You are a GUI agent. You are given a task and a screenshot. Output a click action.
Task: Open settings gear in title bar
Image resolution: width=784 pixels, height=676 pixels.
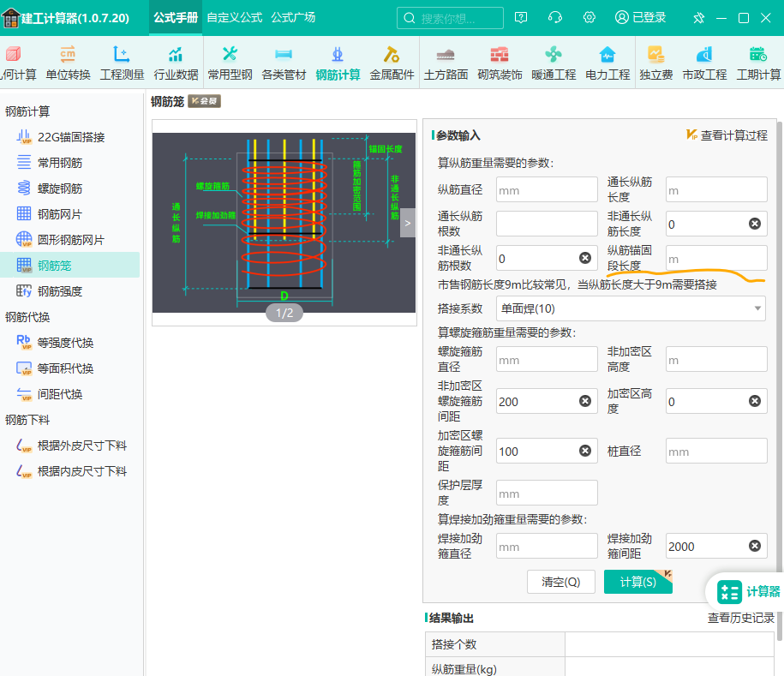[x=589, y=18]
